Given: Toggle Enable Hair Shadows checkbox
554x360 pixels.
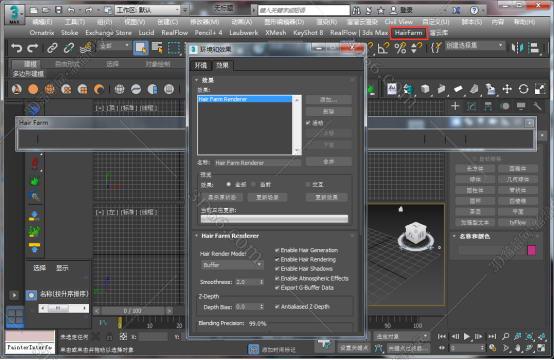Looking at the screenshot, I should point(277,269).
